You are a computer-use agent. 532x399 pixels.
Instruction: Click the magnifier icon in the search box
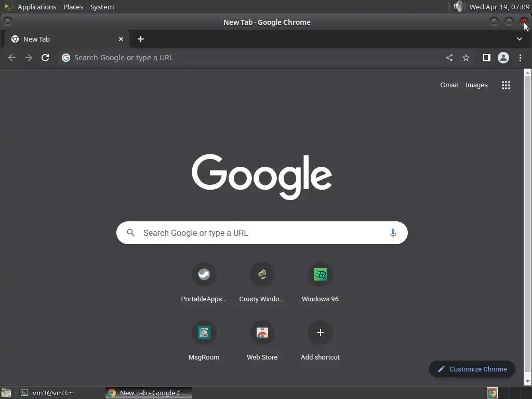tap(130, 233)
